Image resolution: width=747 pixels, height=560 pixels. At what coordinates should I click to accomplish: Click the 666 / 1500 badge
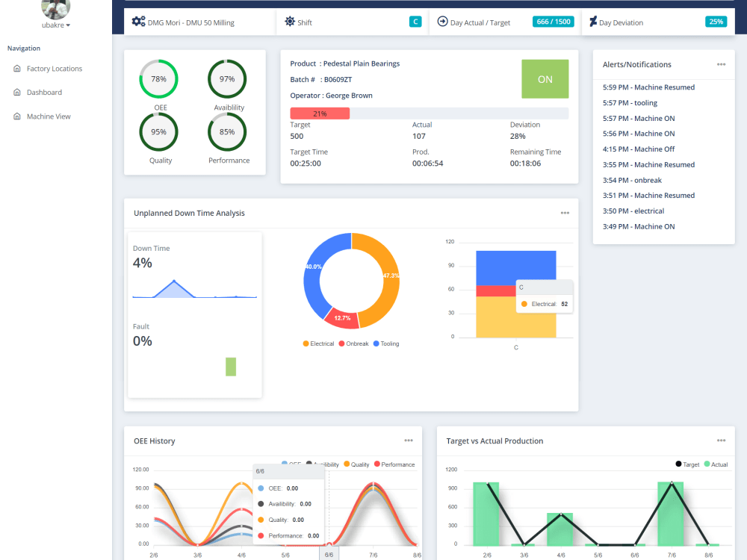point(553,22)
